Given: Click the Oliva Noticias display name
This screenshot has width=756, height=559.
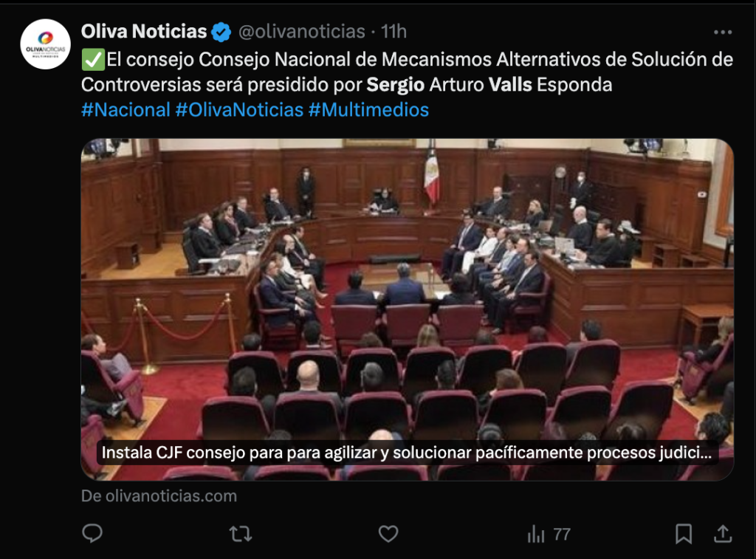Looking at the screenshot, I should [144, 31].
